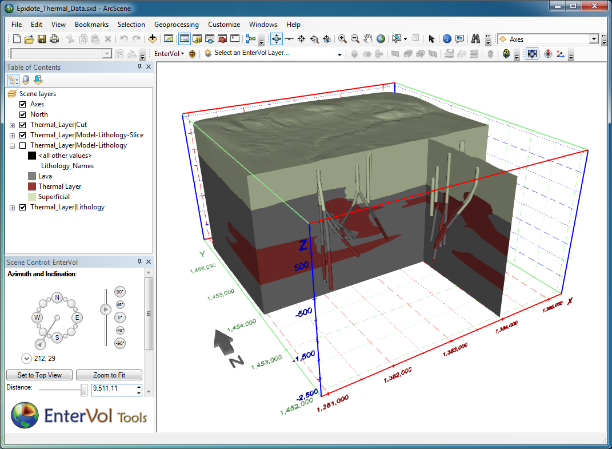Open the Geoprocessing menu

coord(176,25)
